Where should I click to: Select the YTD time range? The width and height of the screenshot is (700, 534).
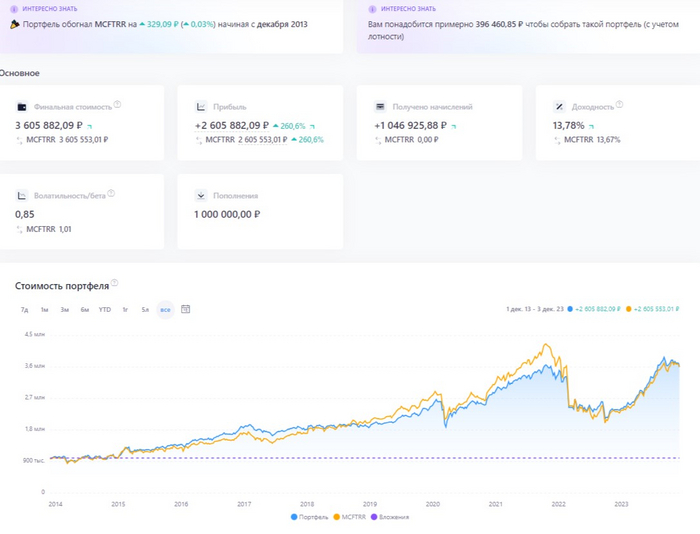click(105, 309)
